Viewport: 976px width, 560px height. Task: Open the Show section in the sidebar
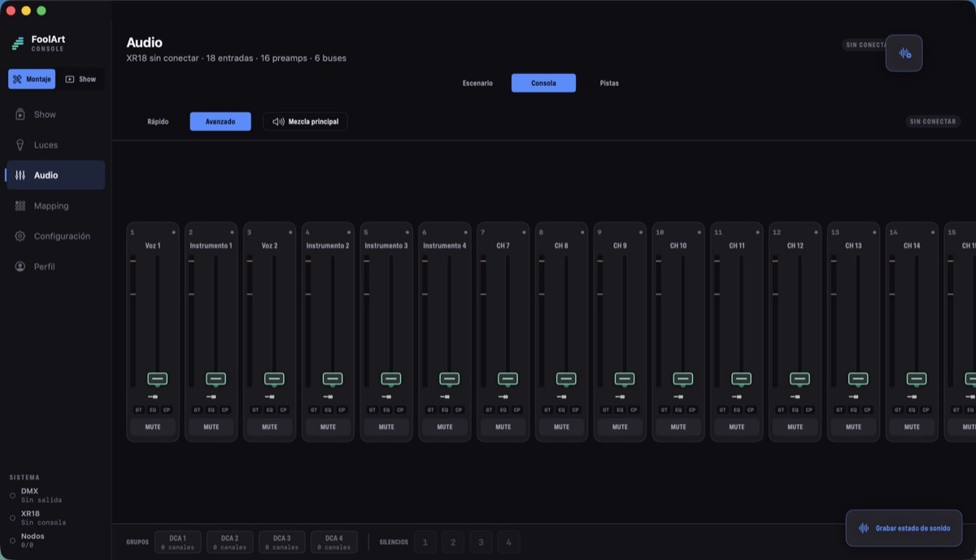pyautogui.click(x=55, y=115)
